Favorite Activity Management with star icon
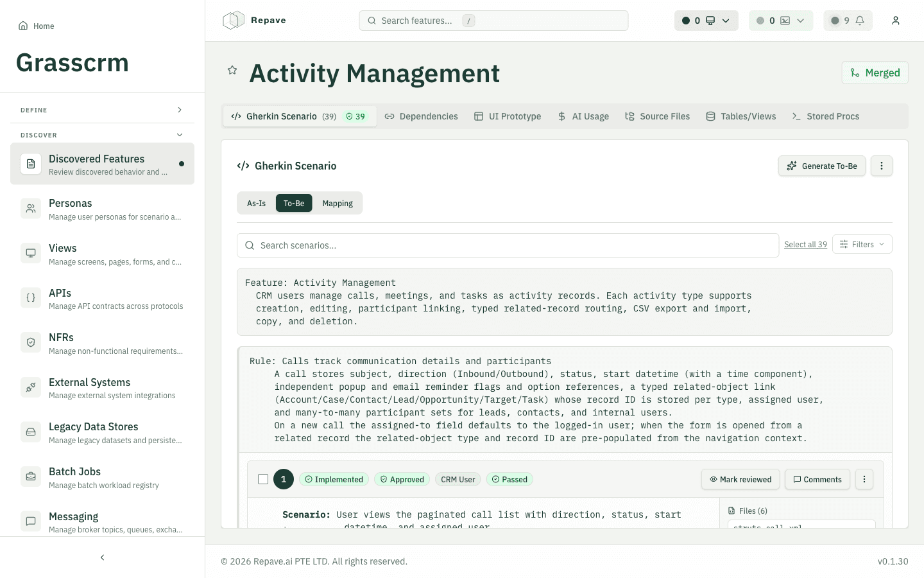The image size is (924, 578). [232, 70]
